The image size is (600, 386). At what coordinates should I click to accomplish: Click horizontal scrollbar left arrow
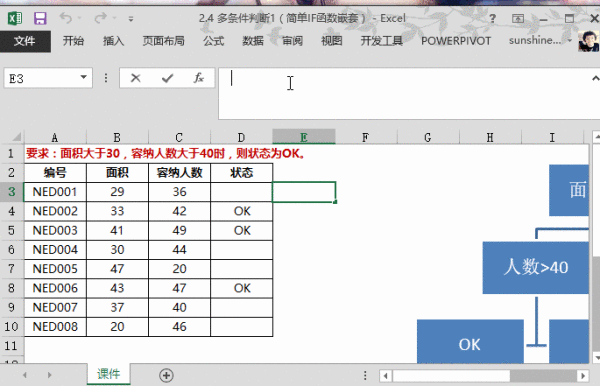(x=385, y=376)
